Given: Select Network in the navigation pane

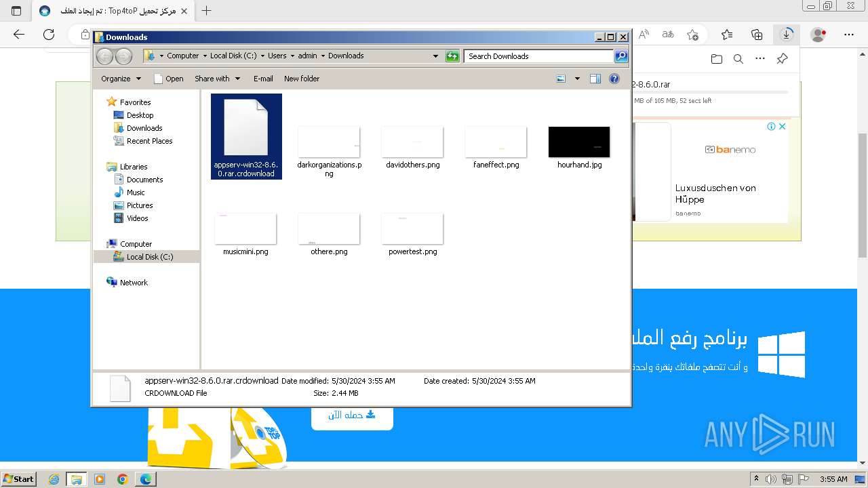Looking at the screenshot, I should point(133,283).
